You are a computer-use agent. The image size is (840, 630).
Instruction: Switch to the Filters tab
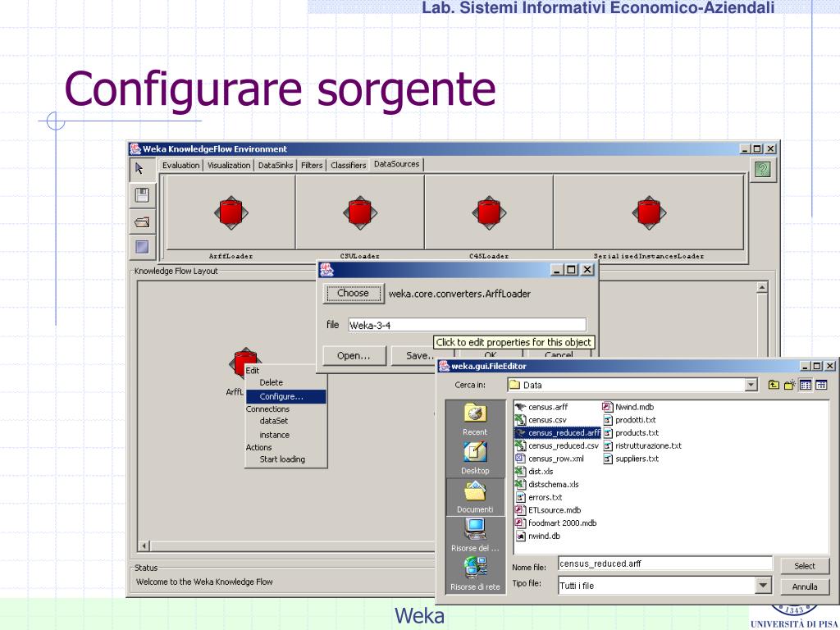point(312,166)
